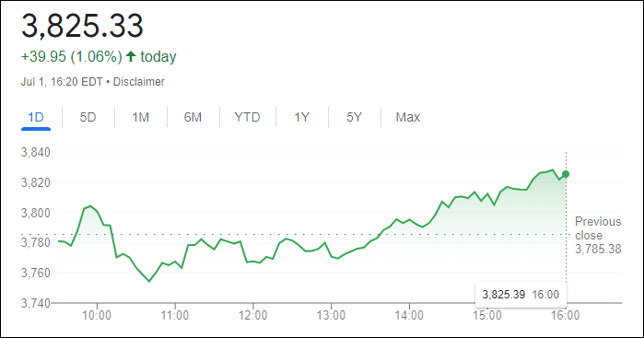Click the 3,840 price axis label
The width and height of the screenshot is (644, 338).
pyautogui.click(x=36, y=152)
